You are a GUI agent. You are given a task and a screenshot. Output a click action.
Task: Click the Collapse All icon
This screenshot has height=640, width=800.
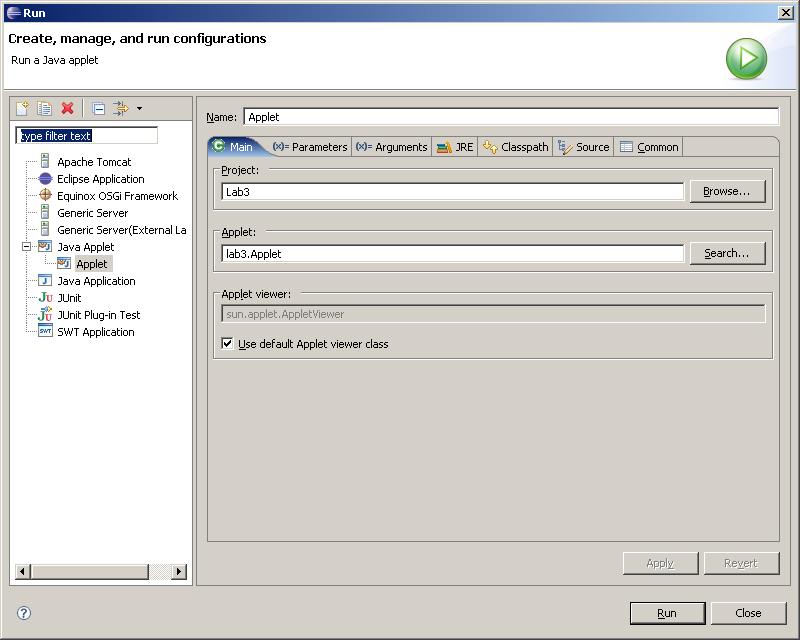98,108
